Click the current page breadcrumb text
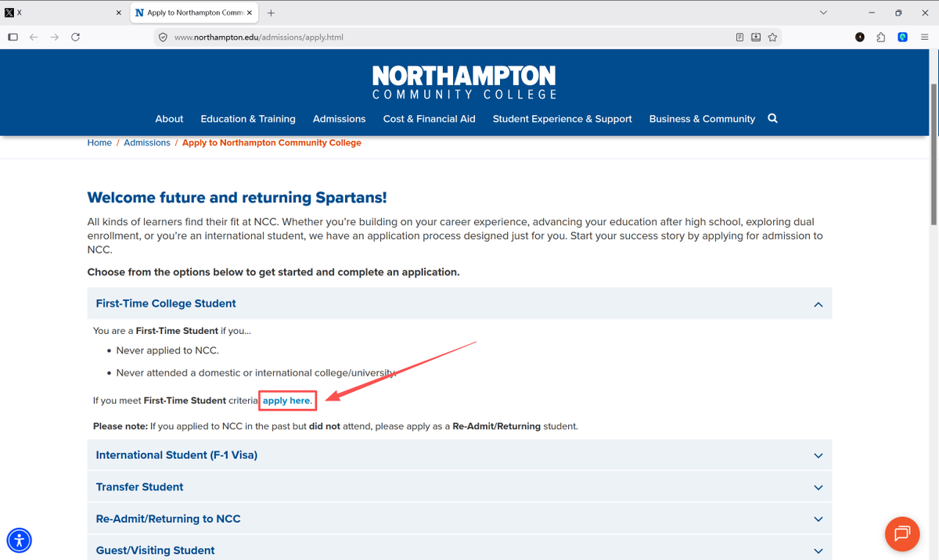This screenshot has height=560, width=939. point(272,142)
